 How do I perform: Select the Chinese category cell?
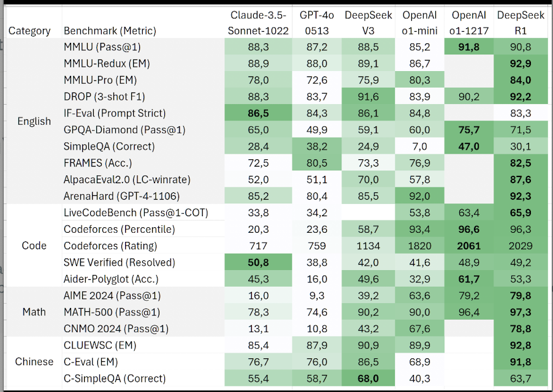click(34, 361)
